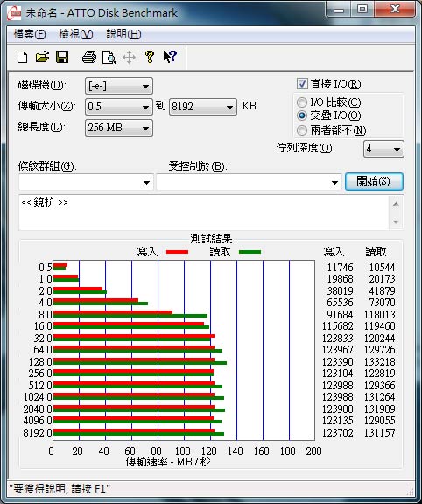Open the 說明(H) menu

pos(123,34)
